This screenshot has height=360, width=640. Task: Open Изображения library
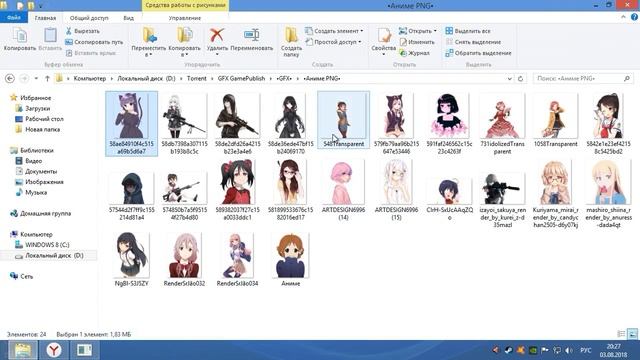pos(44,182)
